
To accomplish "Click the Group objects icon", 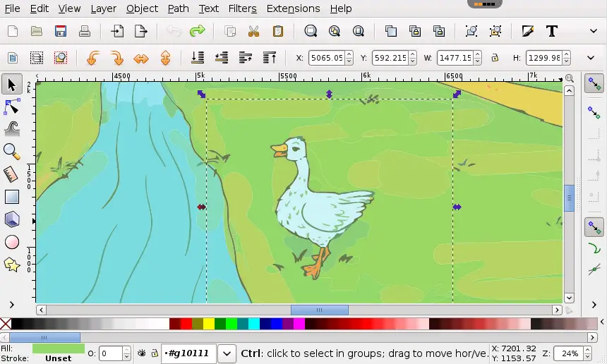I will point(471,31).
